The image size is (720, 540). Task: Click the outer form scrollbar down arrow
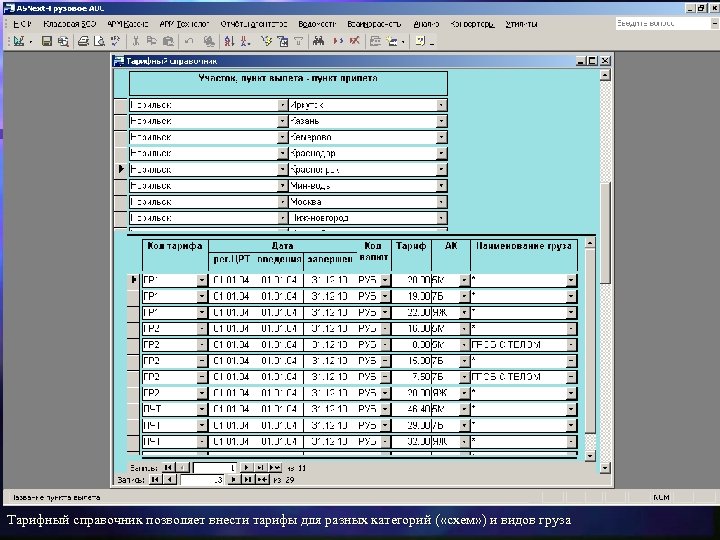pos(605,468)
